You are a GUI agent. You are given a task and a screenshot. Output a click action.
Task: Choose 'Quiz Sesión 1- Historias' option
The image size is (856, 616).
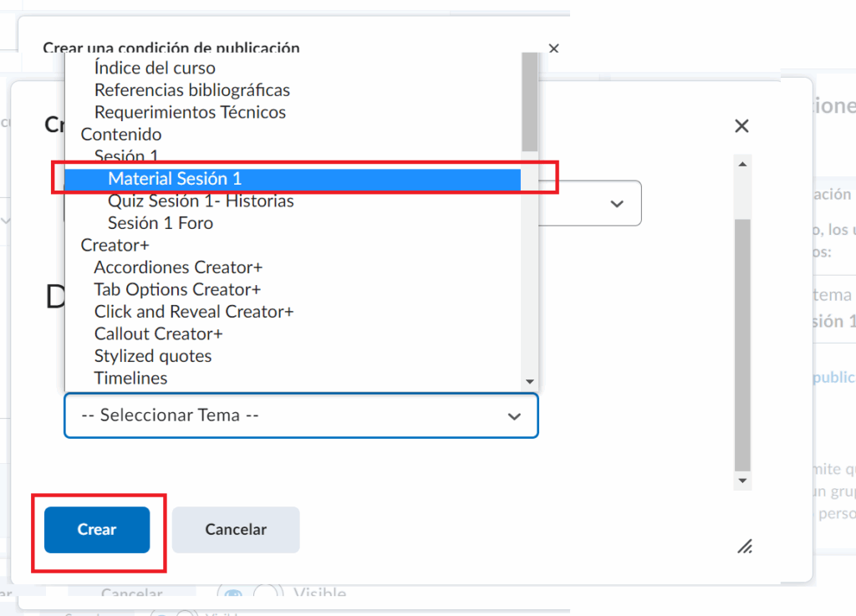coord(201,201)
